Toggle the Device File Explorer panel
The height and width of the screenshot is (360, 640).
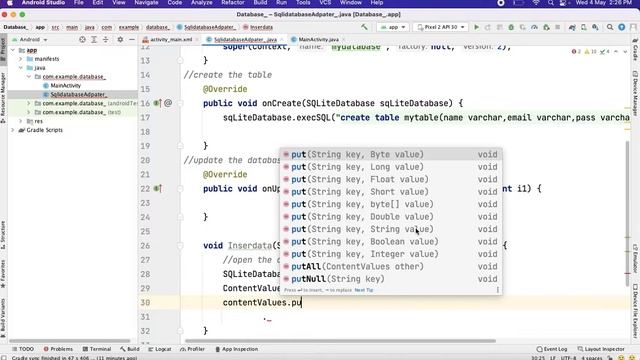[x=635, y=311]
